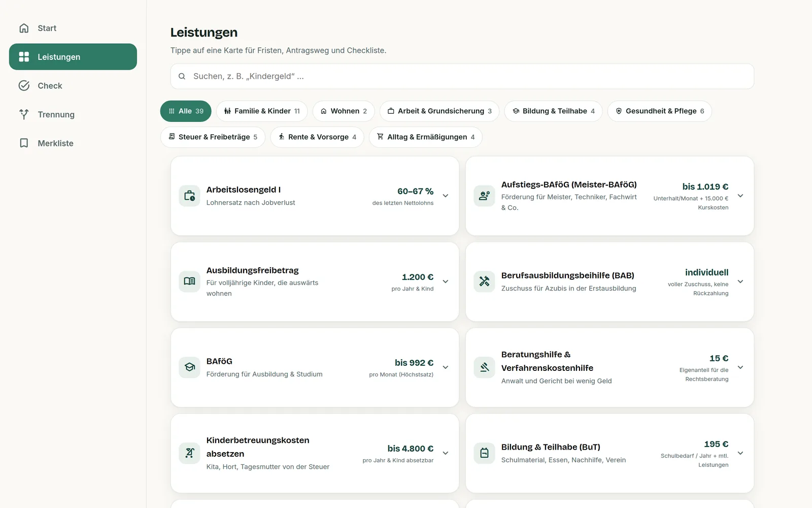Image resolution: width=812 pixels, height=508 pixels.
Task: Click the Check checkmark circle icon
Action: coord(24,86)
